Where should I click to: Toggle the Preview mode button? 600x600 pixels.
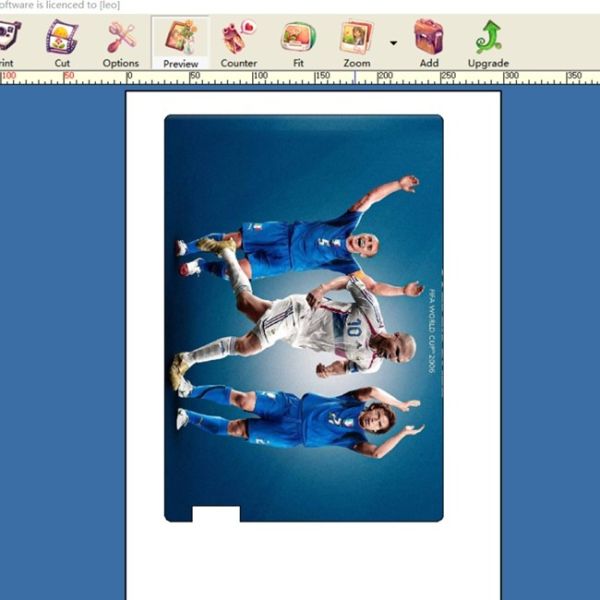[181, 40]
